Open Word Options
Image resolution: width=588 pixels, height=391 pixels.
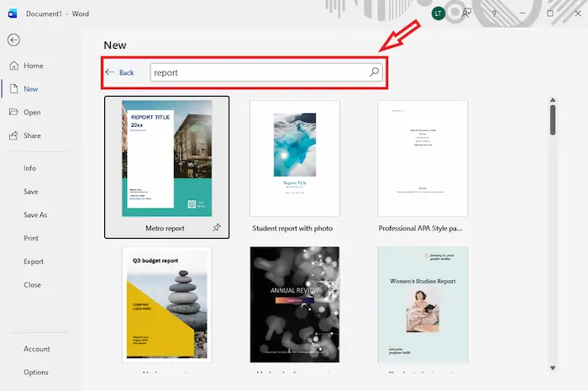click(x=35, y=372)
